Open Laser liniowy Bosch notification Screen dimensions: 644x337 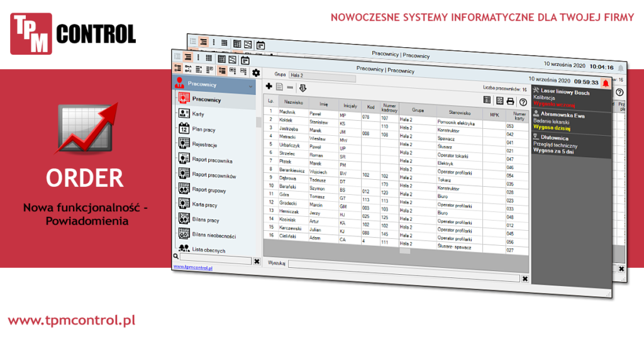tap(571, 97)
